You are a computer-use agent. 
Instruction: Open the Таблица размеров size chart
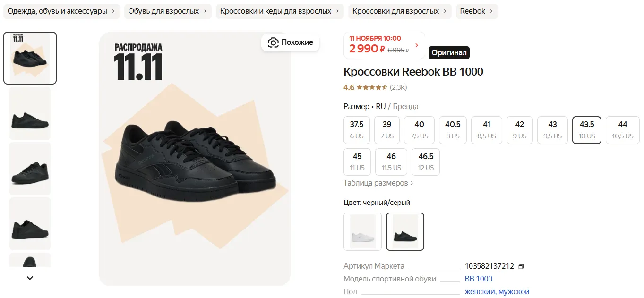coord(378,183)
